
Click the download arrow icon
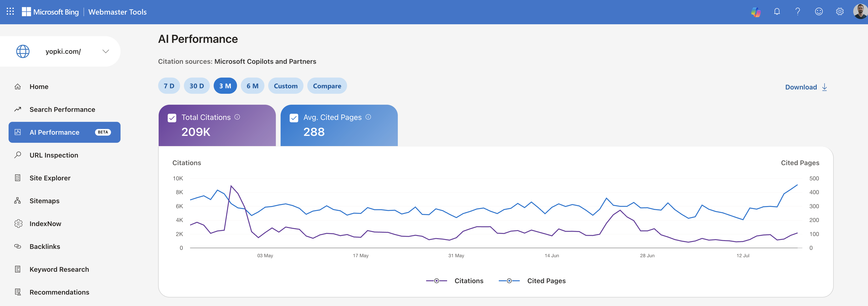click(x=825, y=87)
